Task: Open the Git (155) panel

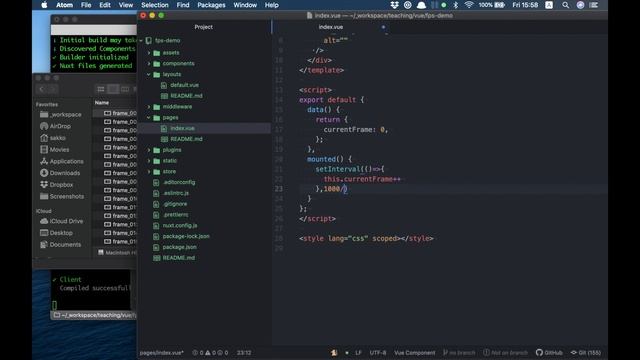Action: pyautogui.click(x=586, y=353)
